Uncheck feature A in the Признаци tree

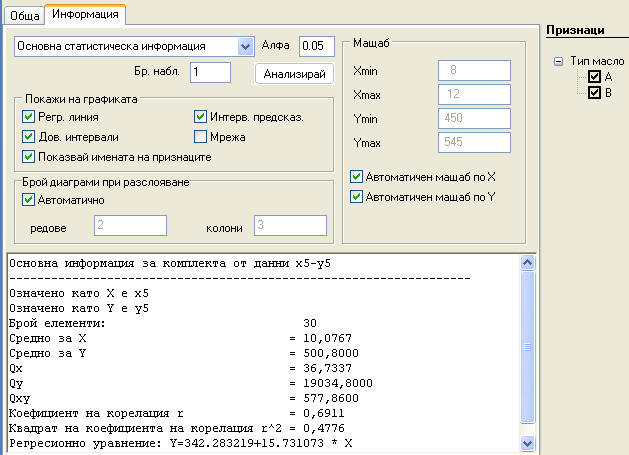[x=594, y=77]
